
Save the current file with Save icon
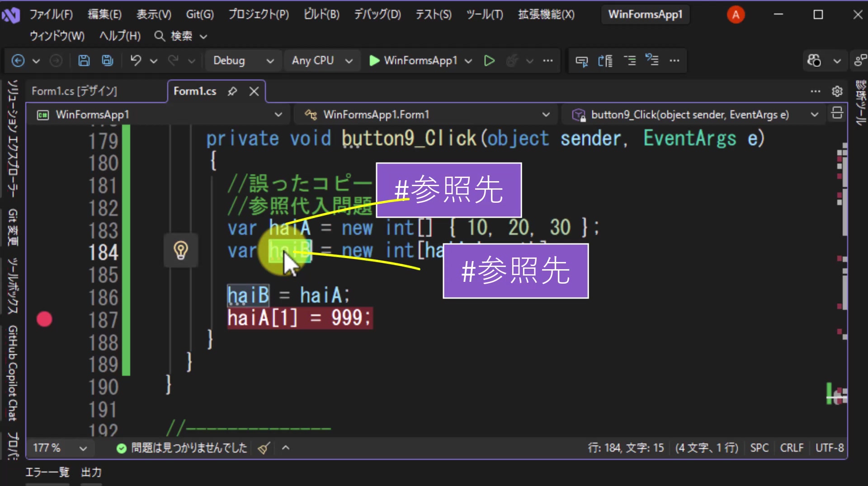coord(84,61)
